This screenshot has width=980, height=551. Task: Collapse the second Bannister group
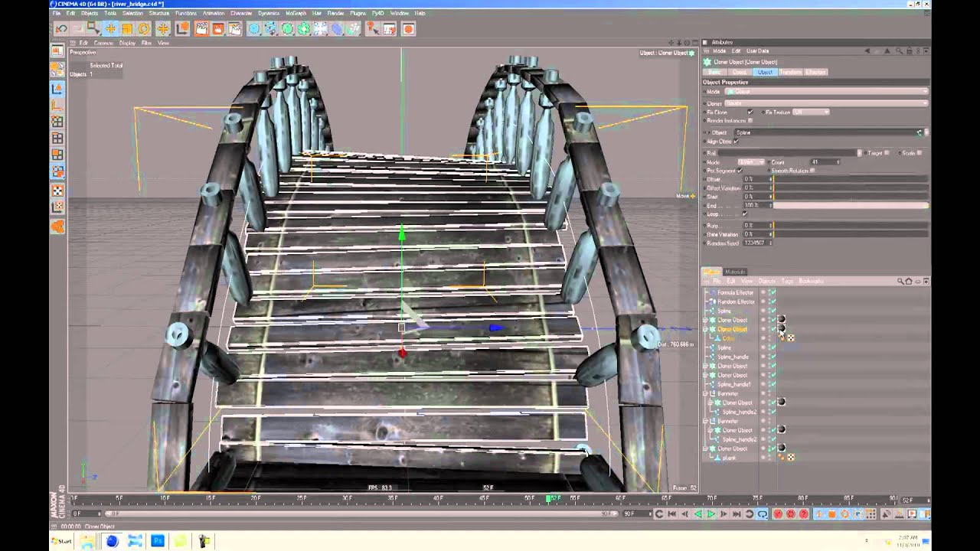tap(705, 421)
